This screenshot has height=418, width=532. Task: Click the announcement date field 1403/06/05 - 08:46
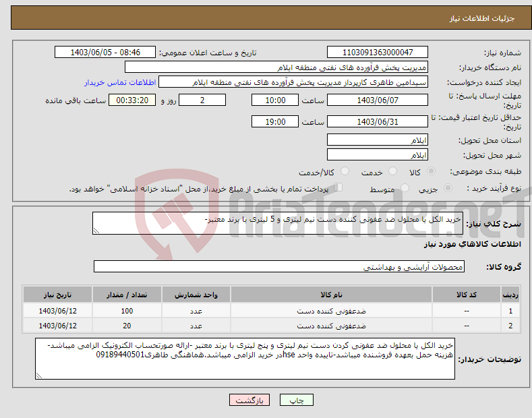(105, 53)
